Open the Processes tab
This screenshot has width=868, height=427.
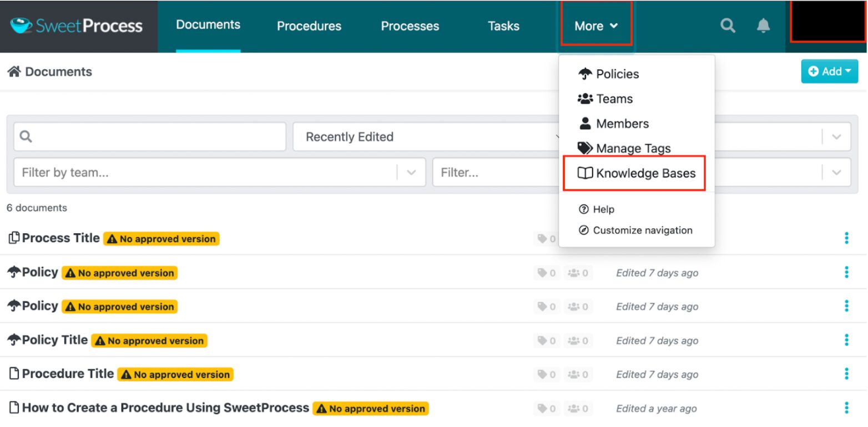coord(410,26)
